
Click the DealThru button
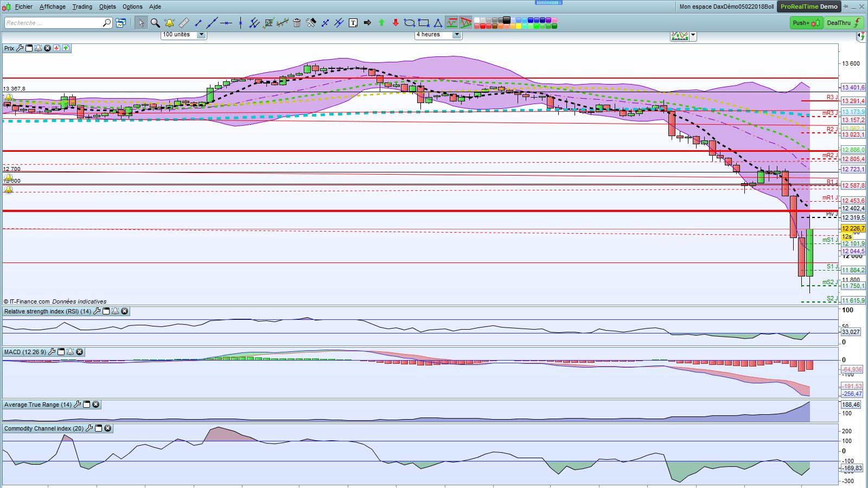844,23
